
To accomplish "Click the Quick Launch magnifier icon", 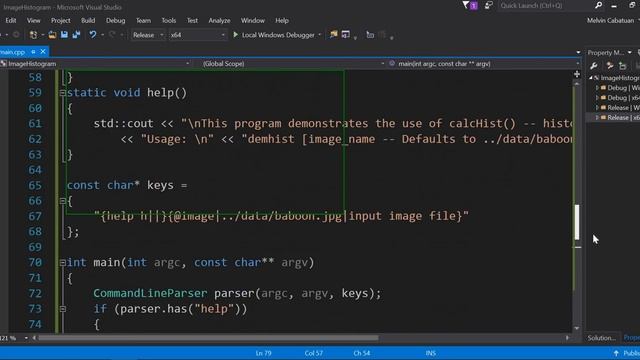I will [598, 5].
